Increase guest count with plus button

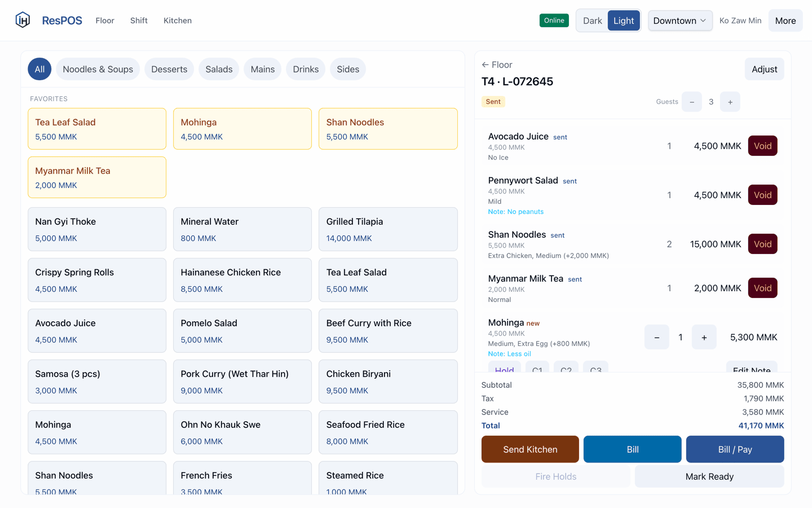coord(730,102)
